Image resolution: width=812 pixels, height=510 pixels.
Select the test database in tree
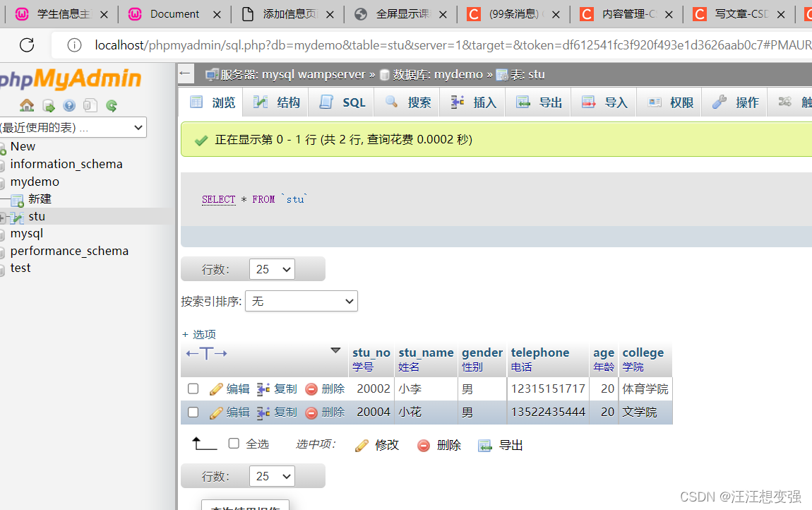(x=20, y=268)
